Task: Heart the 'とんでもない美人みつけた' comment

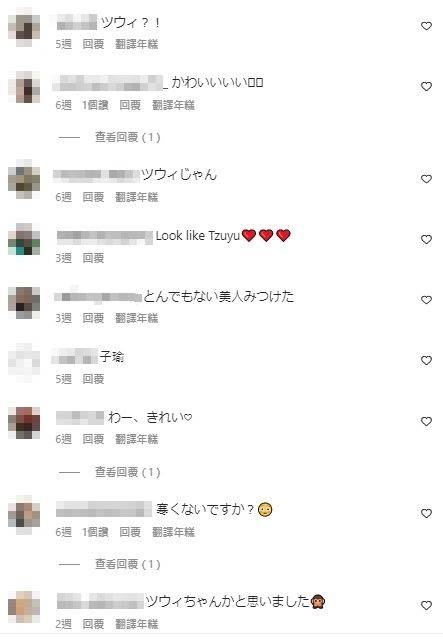Action: (x=426, y=300)
